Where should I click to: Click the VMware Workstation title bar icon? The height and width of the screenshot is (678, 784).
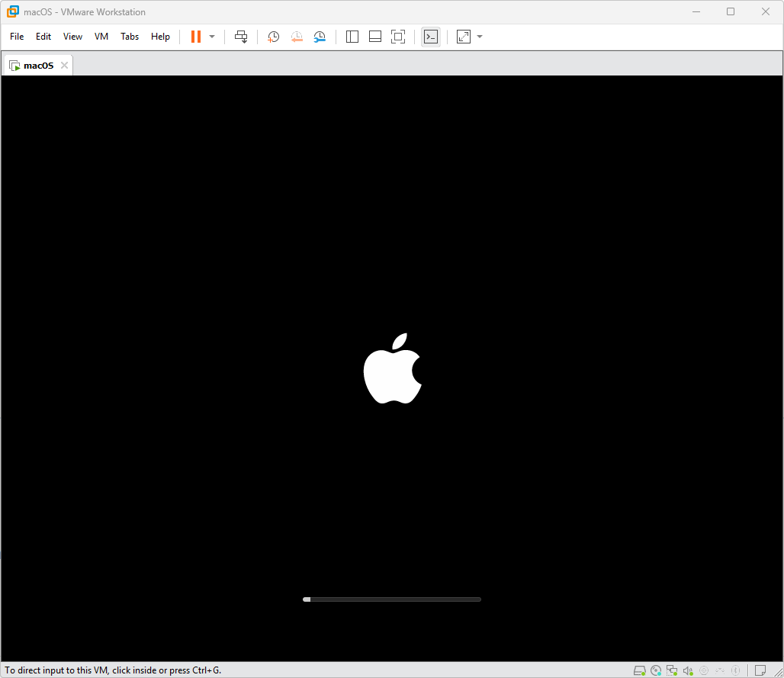pyautogui.click(x=13, y=11)
